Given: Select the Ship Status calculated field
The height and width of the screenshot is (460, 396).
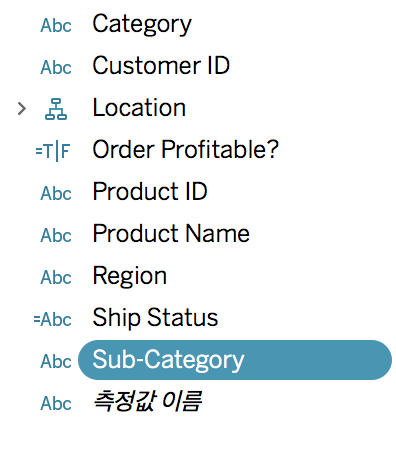Looking at the screenshot, I should (155, 318).
